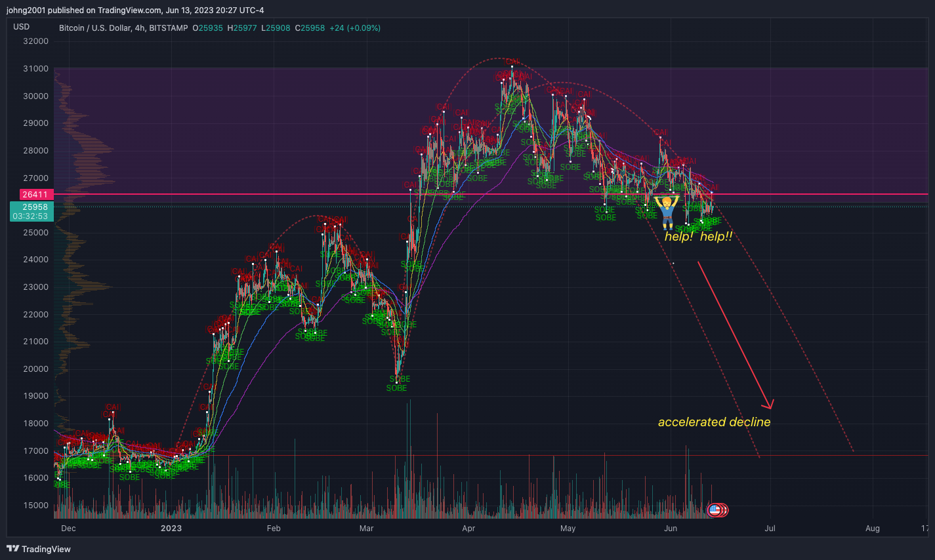Click the 28000 price axis label
The image size is (935, 560).
click(35, 151)
